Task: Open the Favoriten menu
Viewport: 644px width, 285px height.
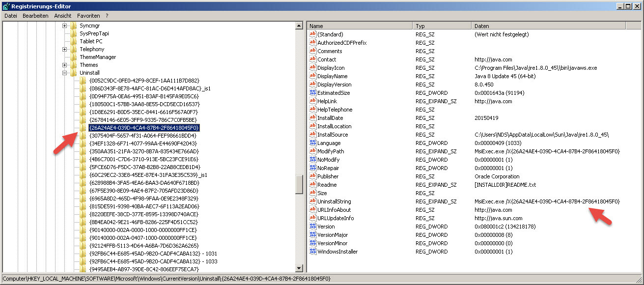Action: (88, 16)
